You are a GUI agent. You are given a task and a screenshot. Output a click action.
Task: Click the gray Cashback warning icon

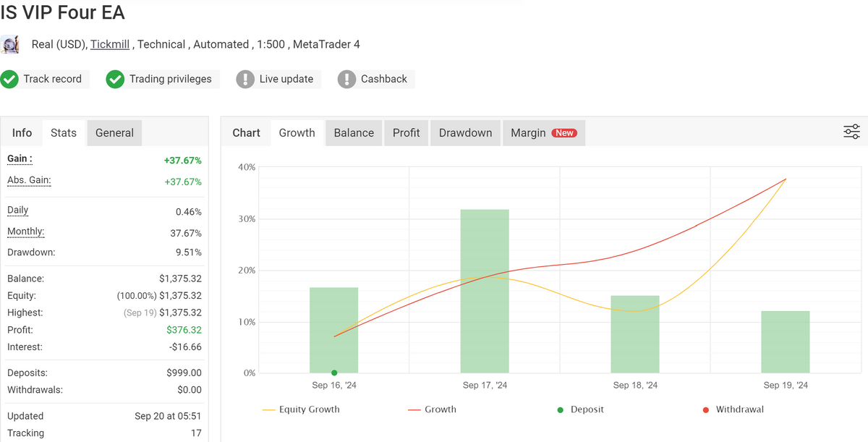tap(346, 79)
